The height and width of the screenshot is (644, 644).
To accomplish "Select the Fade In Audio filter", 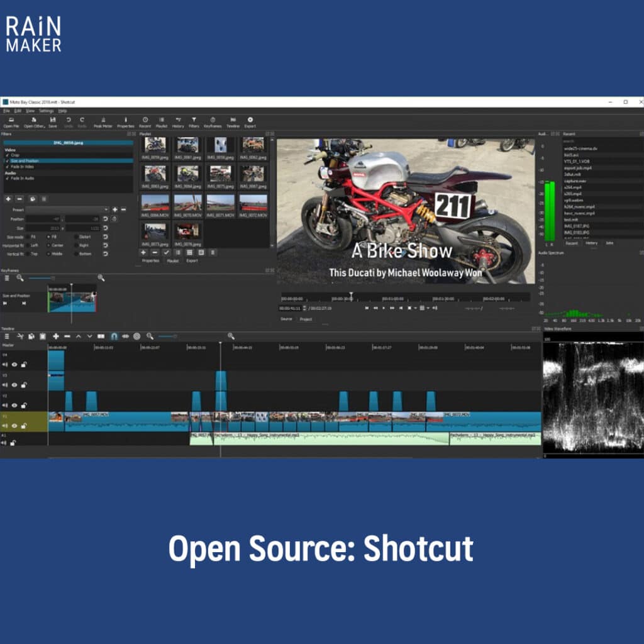I will [22, 178].
